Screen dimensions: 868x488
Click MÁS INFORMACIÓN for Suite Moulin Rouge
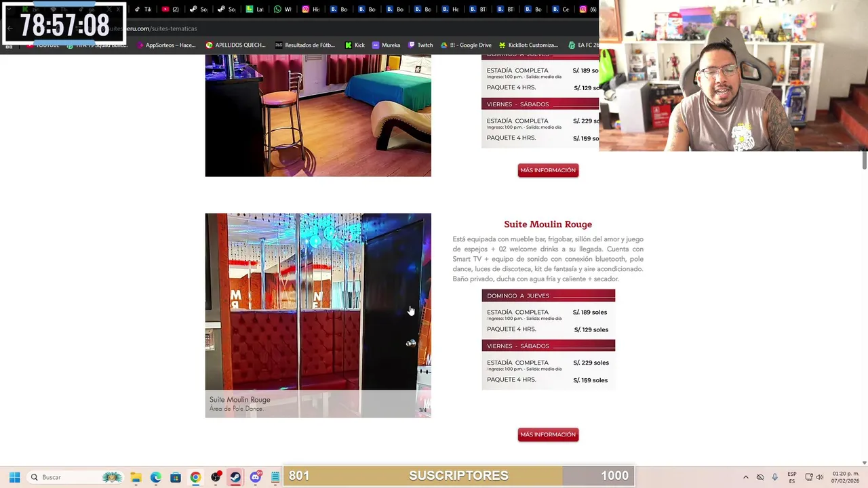(548, 434)
